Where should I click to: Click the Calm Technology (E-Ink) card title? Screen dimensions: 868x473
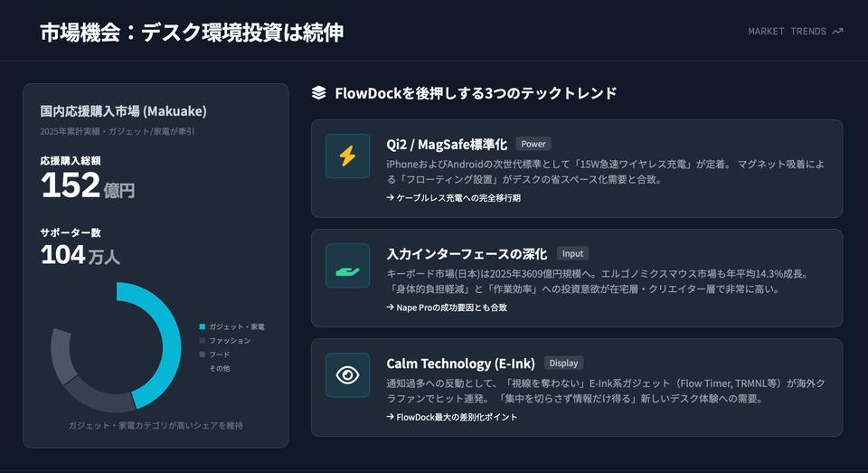[x=460, y=364]
